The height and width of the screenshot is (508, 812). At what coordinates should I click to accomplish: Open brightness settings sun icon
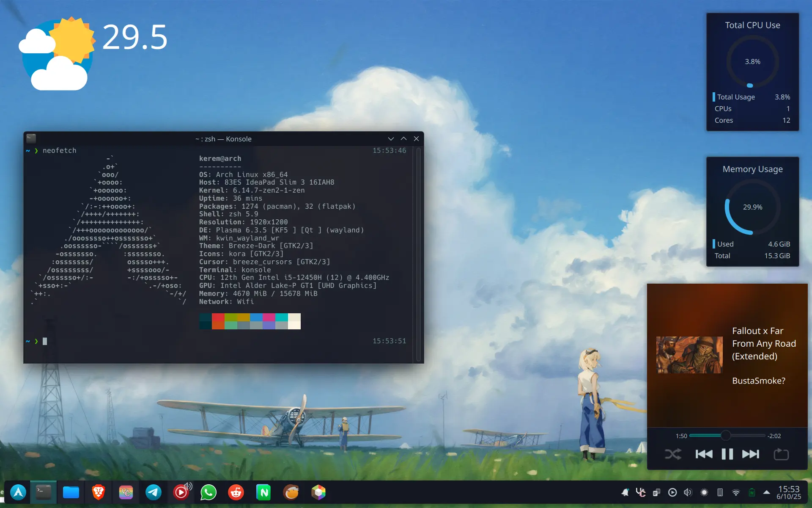tap(704, 492)
